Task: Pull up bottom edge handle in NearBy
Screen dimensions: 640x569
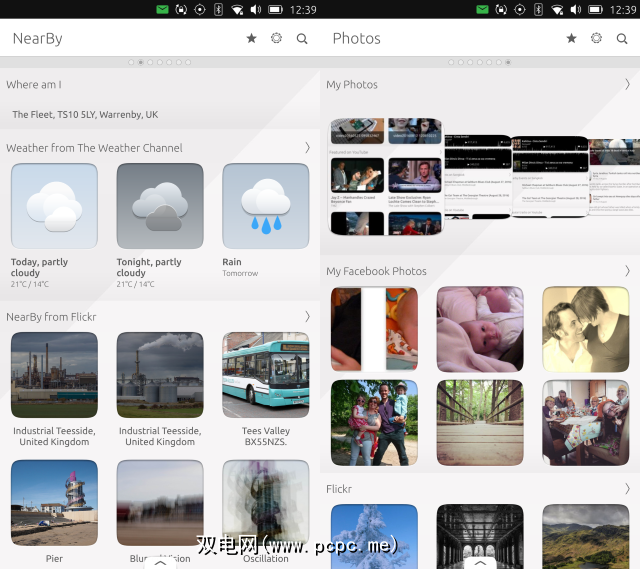Action: tap(160, 563)
